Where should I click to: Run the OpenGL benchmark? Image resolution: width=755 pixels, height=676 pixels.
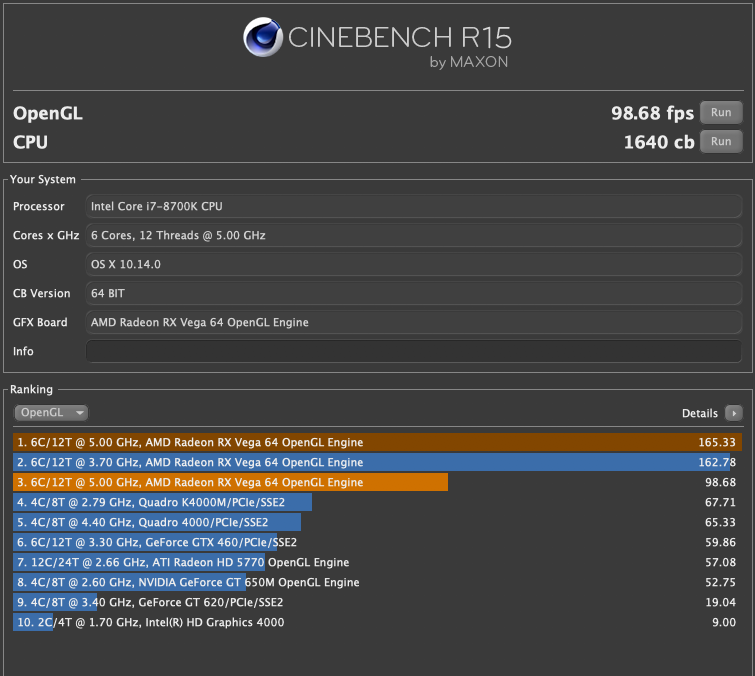point(721,112)
